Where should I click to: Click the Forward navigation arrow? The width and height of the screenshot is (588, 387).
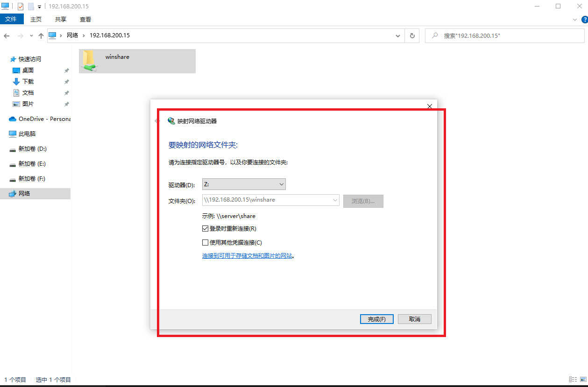(x=20, y=36)
